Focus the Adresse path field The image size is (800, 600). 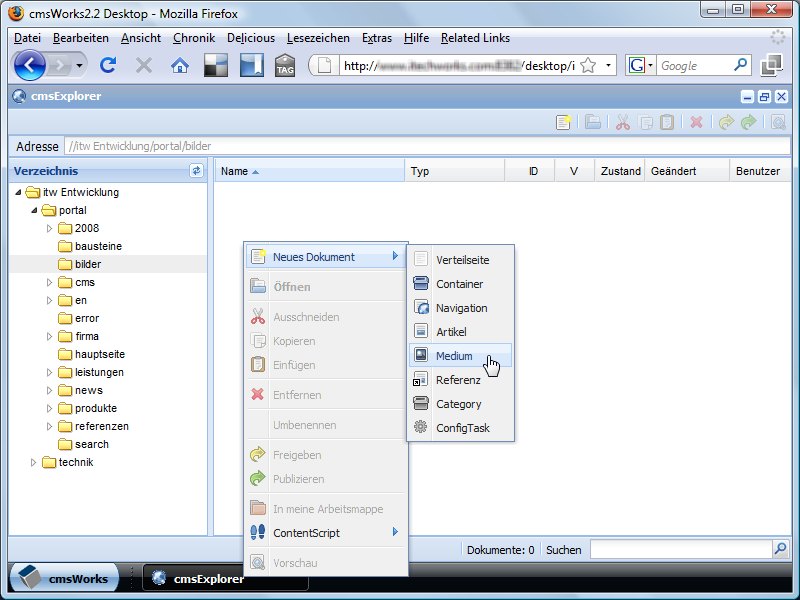coord(428,146)
